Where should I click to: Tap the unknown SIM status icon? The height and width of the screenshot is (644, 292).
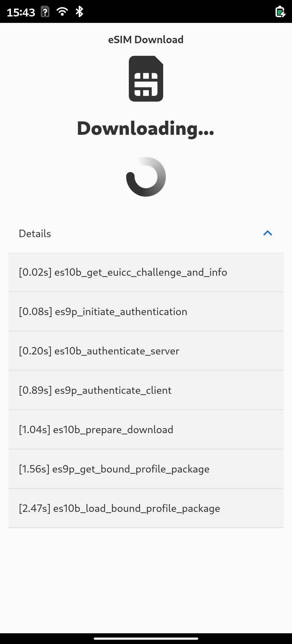pos(45,12)
